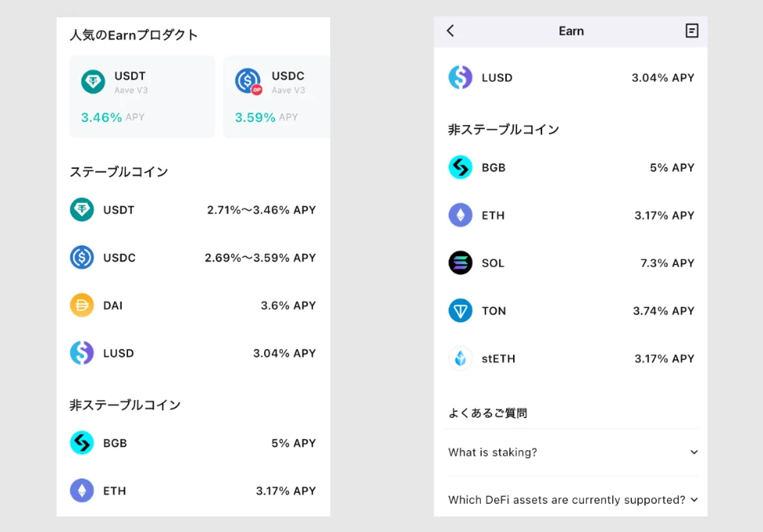Select SOL 7.3% APY row
This screenshot has width=763, height=532.
571,263
